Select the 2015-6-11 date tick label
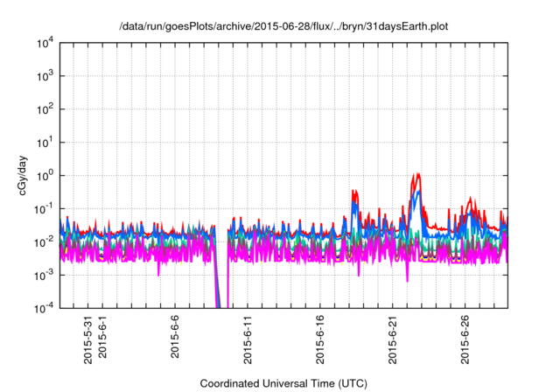560x392 pixels. click(x=247, y=337)
